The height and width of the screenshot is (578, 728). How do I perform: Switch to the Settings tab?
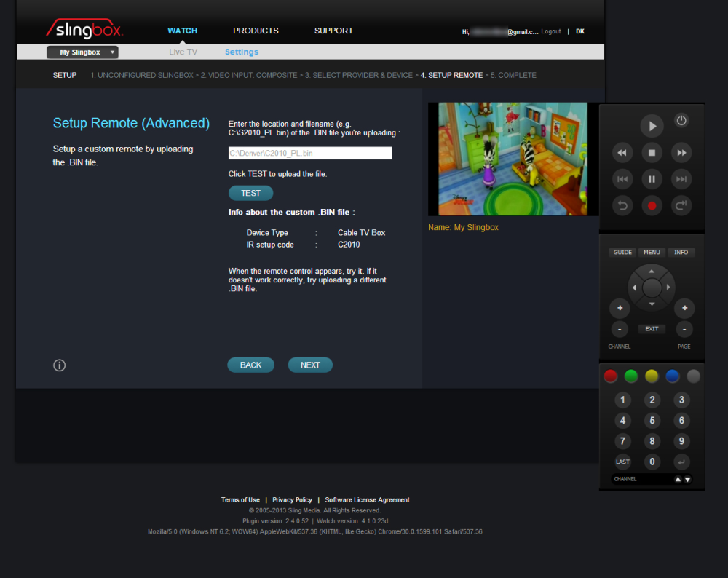click(x=242, y=52)
